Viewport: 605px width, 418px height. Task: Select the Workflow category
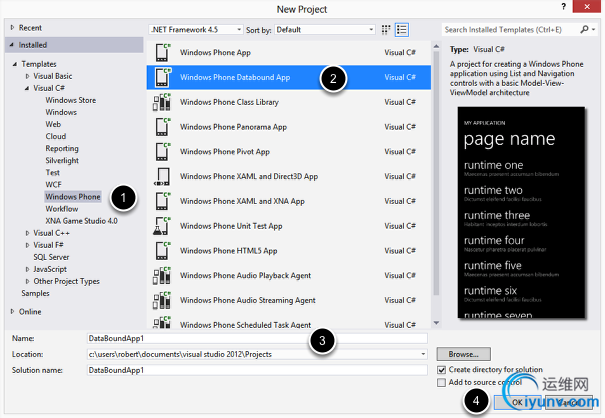pyautogui.click(x=62, y=209)
